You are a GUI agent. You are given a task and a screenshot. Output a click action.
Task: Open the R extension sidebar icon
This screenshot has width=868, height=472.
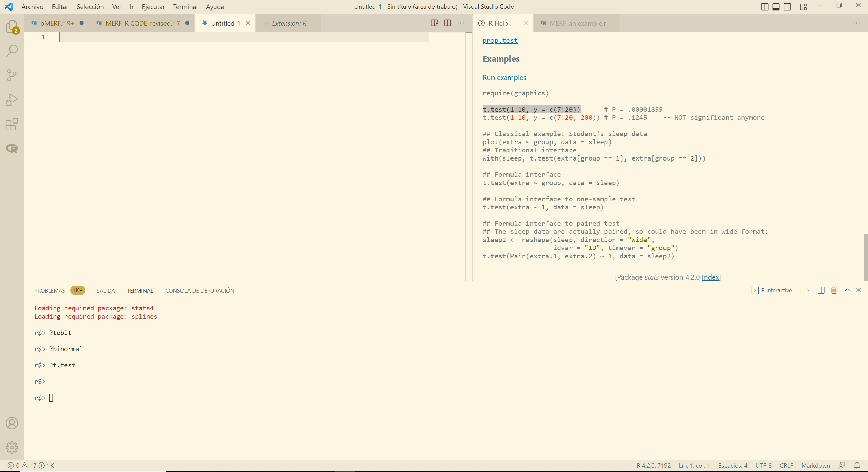click(12, 149)
